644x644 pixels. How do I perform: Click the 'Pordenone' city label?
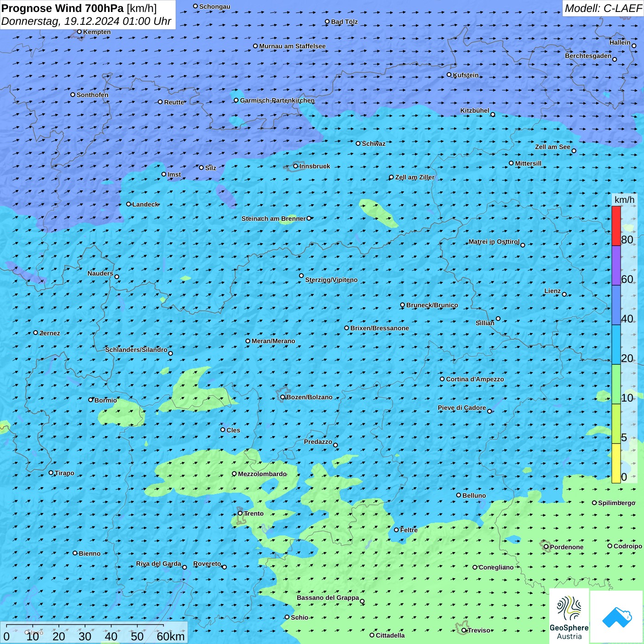567,547
